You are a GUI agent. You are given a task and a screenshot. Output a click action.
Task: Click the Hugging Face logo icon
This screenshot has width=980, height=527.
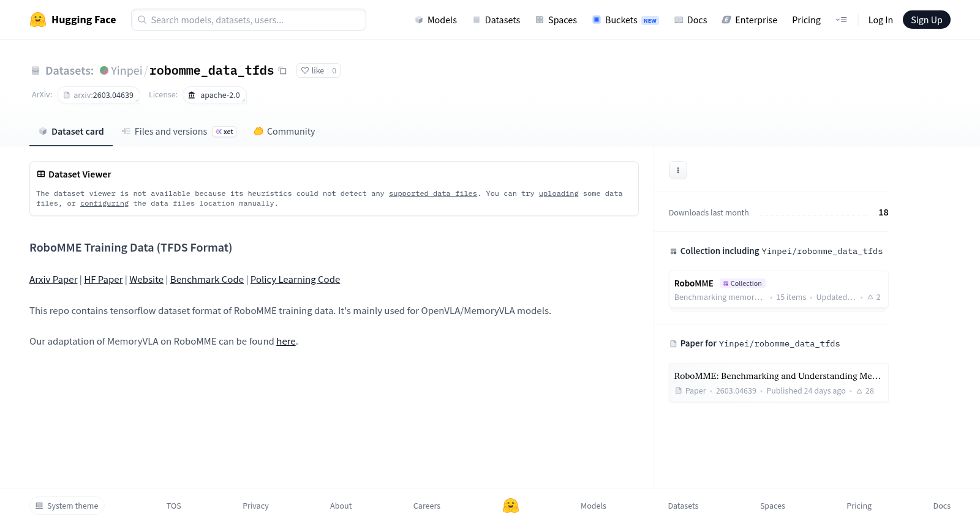tap(38, 20)
